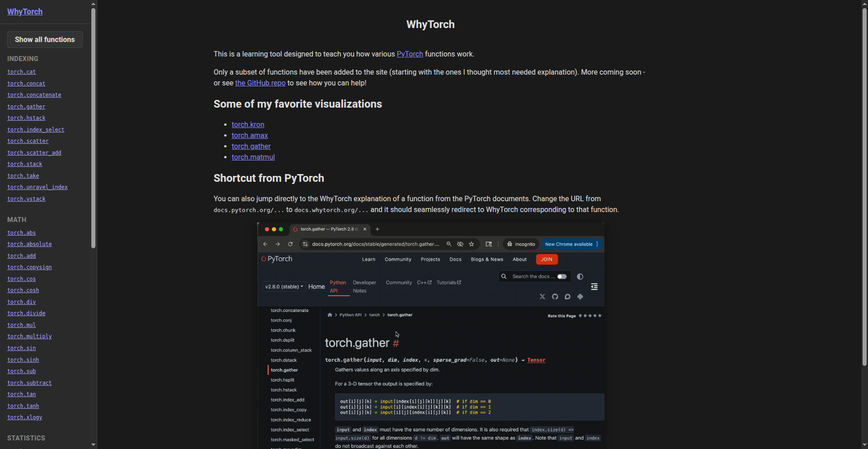Toggle the switch inside the docs search box

pyautogui.click(x=561, y=276)
